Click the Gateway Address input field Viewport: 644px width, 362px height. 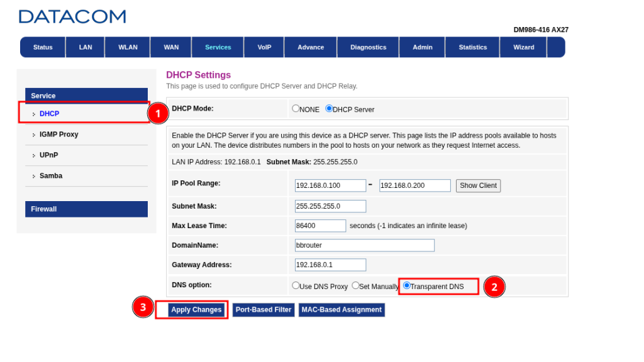(x=330, y=265)
